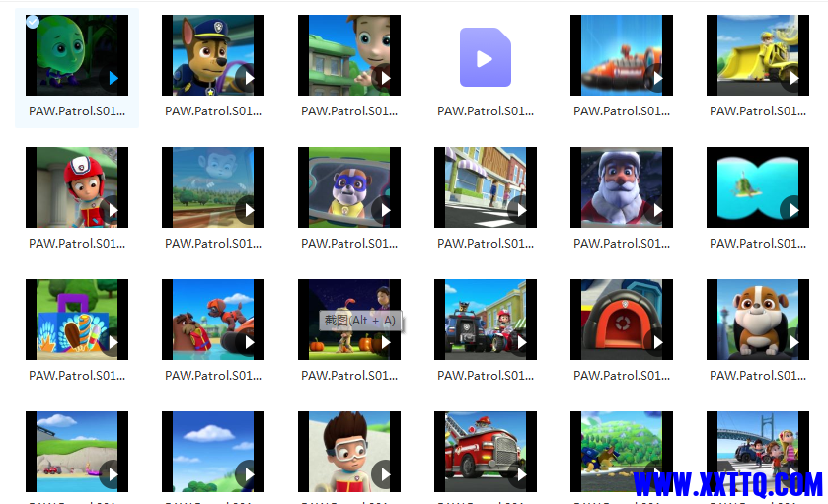Image resolution: width=828 pixels, height=504 pixels.
Task: Click play icon on Chase police dog thumbnail
Action: click(x=250, y=78)
